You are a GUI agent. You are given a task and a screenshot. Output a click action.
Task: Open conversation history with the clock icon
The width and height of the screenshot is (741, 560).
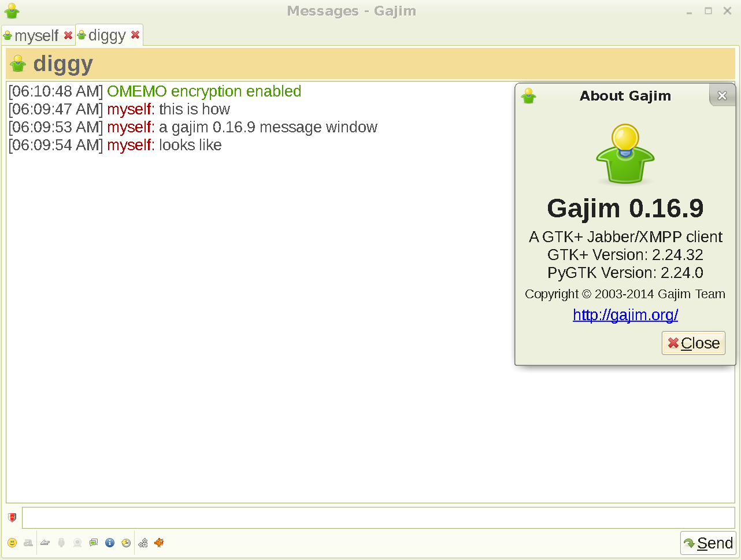pos(125,543)
